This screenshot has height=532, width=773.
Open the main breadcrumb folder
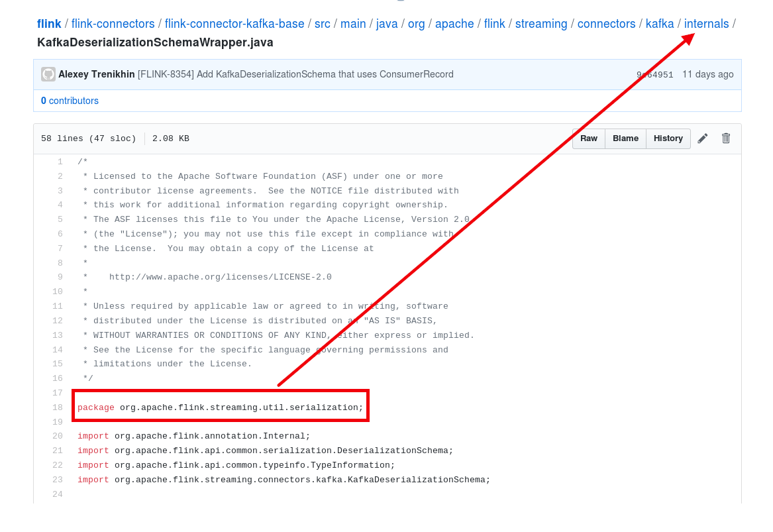(x=353, y=24)
